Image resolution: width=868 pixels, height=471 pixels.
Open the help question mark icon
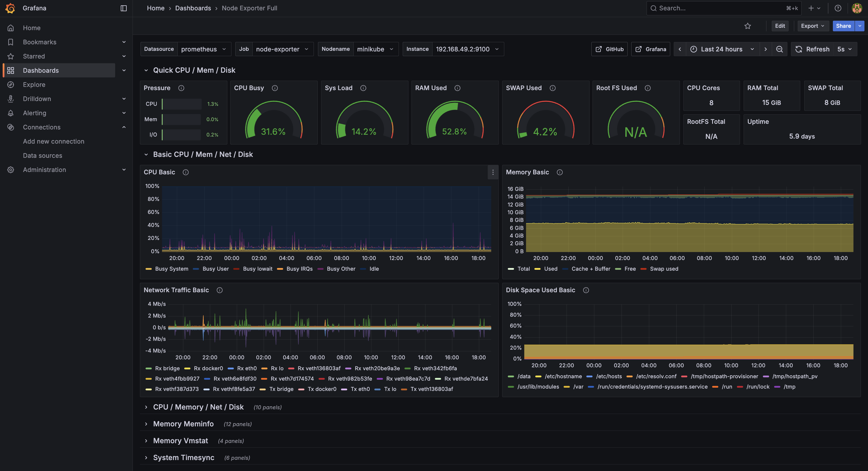pos(838,8)
